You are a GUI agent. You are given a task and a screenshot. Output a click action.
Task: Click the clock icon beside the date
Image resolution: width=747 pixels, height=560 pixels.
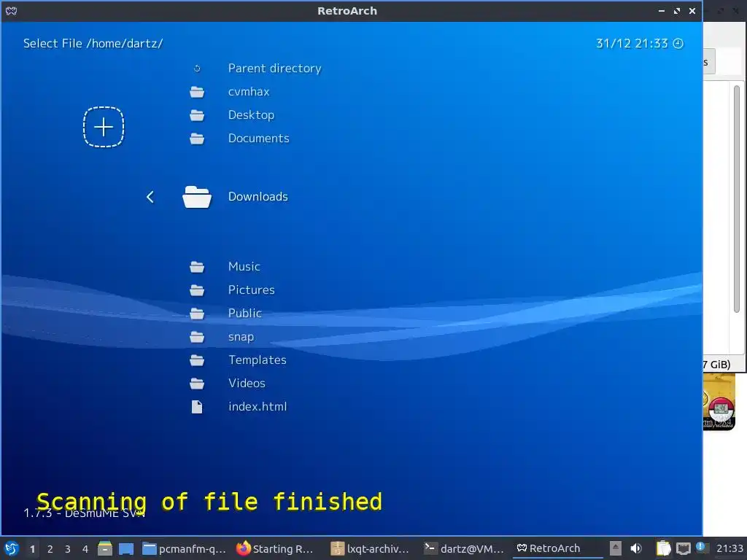678,43
